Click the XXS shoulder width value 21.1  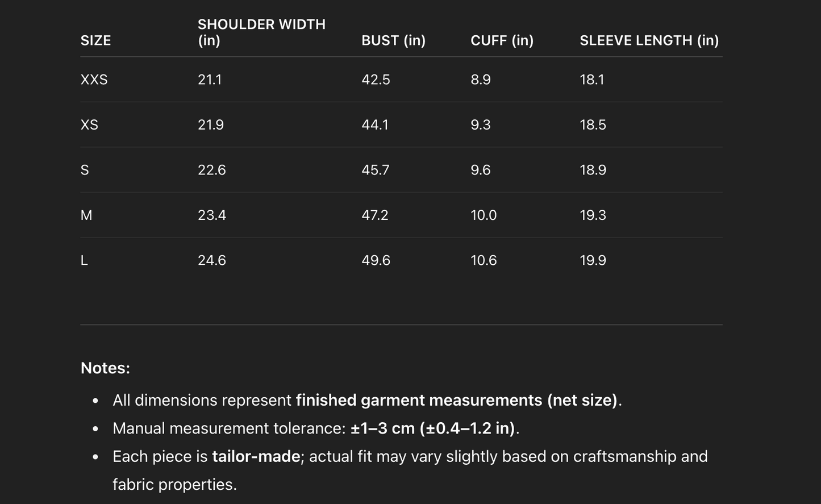tap(210, 80)
